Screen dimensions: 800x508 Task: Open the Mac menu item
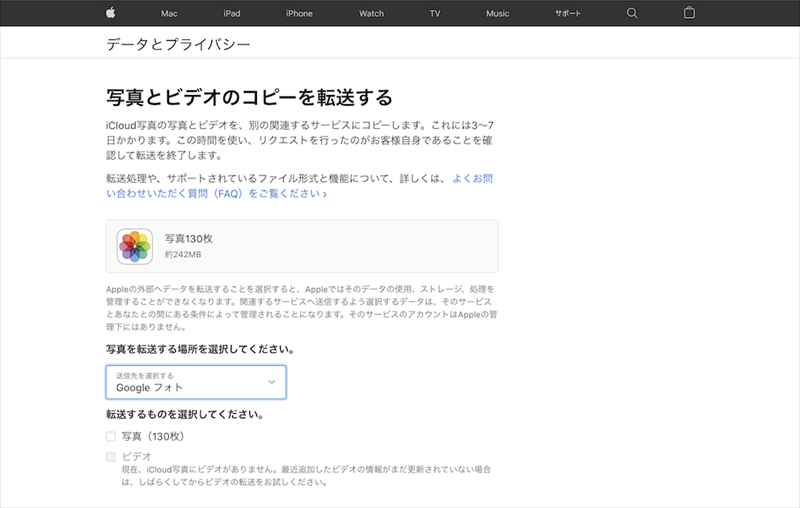[168, 14]
